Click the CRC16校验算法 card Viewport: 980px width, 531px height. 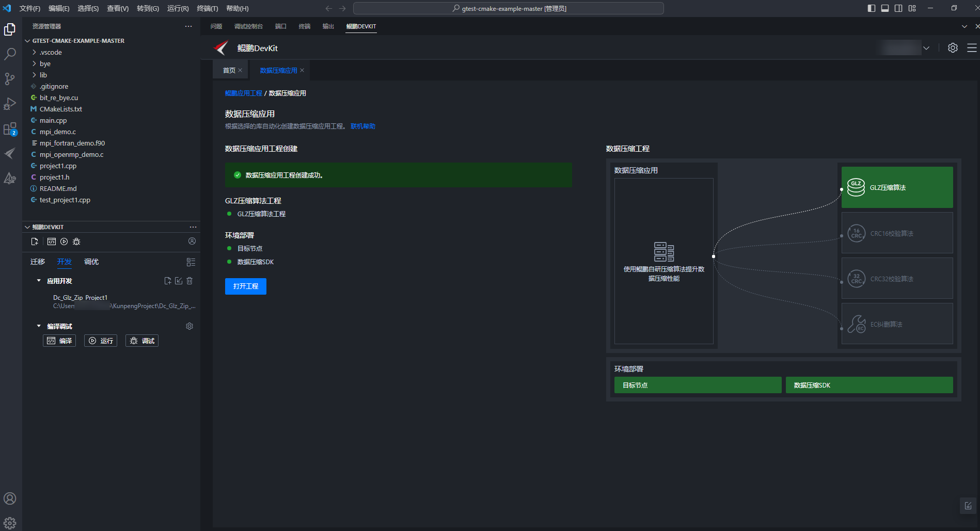(x=897, y=233)
